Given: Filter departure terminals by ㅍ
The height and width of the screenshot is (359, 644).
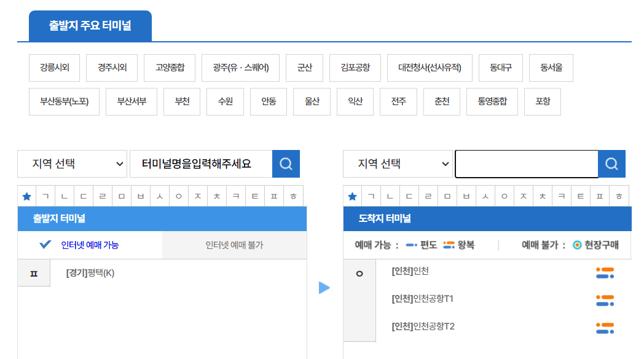Looking at the screenshot, I should (274, 196).
